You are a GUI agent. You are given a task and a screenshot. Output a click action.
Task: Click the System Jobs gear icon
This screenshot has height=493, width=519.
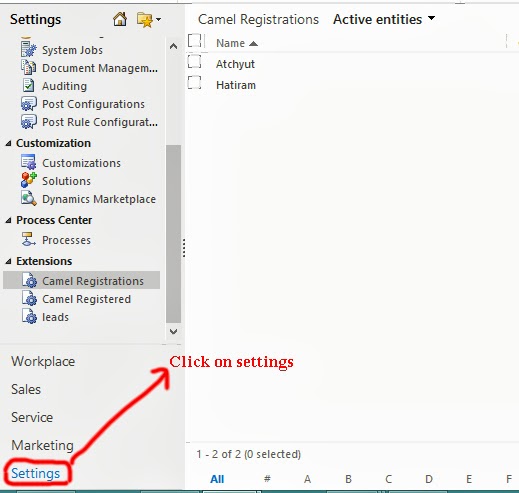[29, 49]
